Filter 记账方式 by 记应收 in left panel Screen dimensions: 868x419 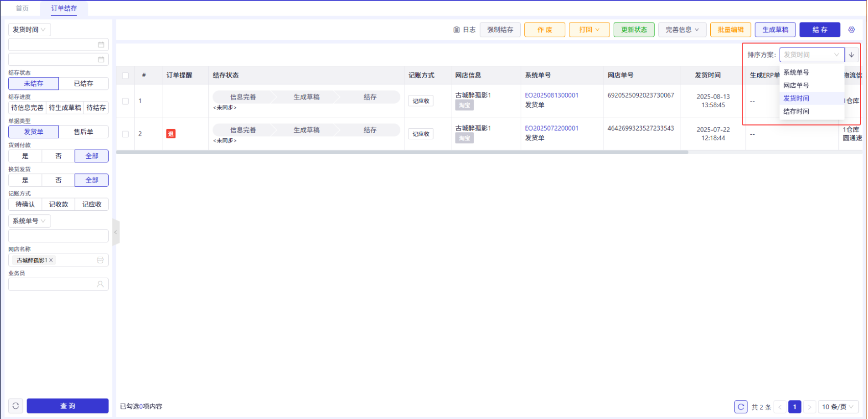pos(92,204)
